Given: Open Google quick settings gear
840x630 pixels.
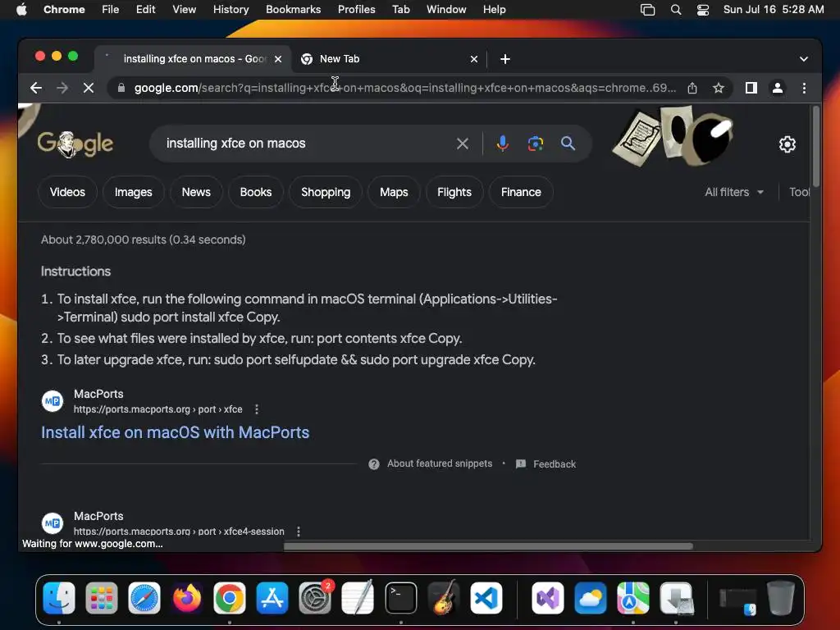Looking at the screenshot, I should [787, 144].
